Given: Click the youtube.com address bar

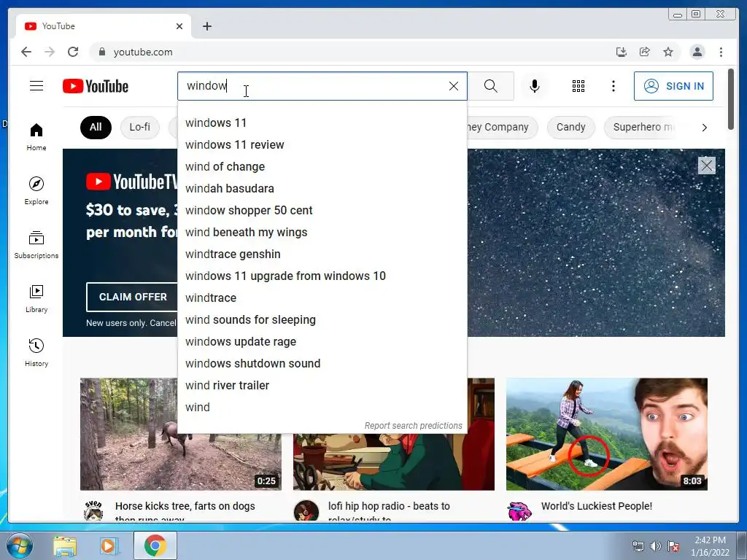Looking at the screenshot, I should tap(352, 52).
